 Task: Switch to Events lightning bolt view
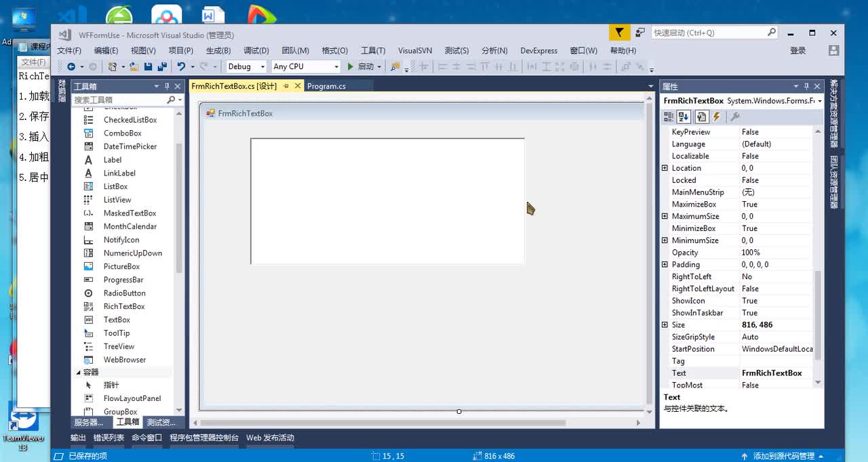point(716,117)
